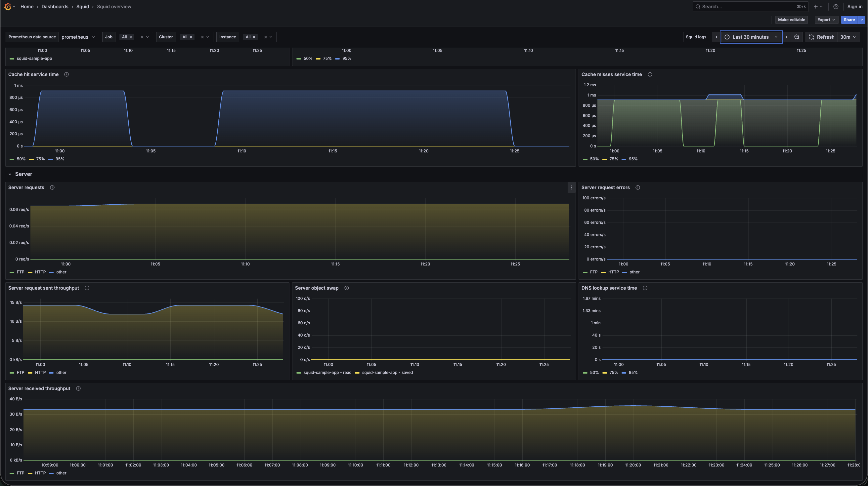This screenshot has width=868, height=486.
Task: Open the help question mark icon
Action: click(x=836, y=6)
